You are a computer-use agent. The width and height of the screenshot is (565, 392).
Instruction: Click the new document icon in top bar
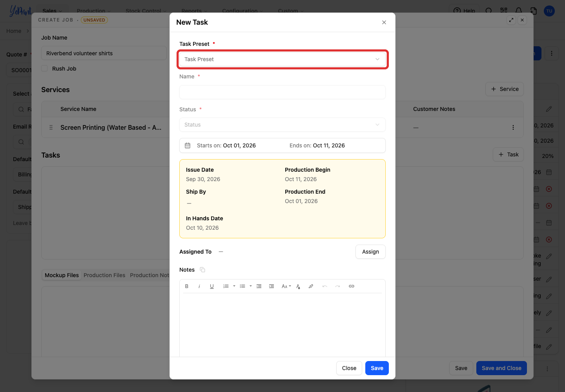[534, 11]
